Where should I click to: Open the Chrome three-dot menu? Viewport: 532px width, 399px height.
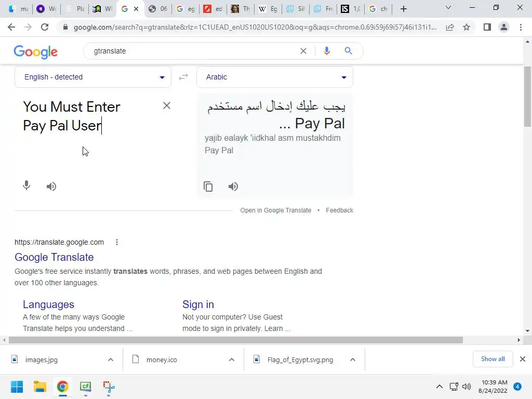(x=521, y=27)
